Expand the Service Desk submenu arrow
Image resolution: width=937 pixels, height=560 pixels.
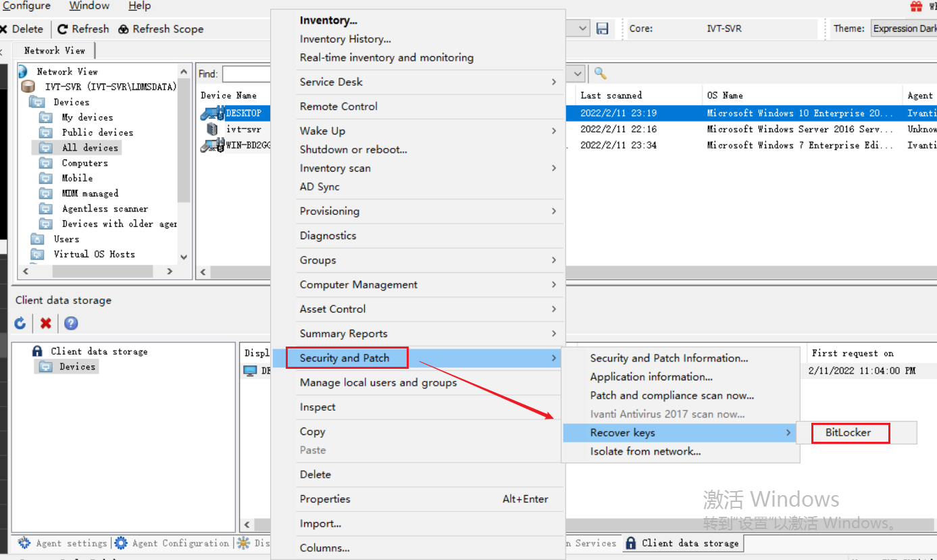(554, 82)
